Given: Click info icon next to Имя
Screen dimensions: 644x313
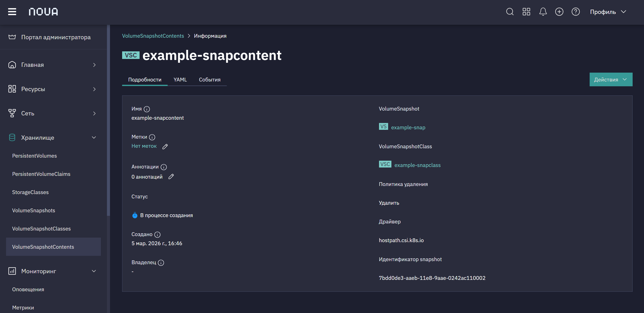Looking at the screenshot, I should coord(147,109).
